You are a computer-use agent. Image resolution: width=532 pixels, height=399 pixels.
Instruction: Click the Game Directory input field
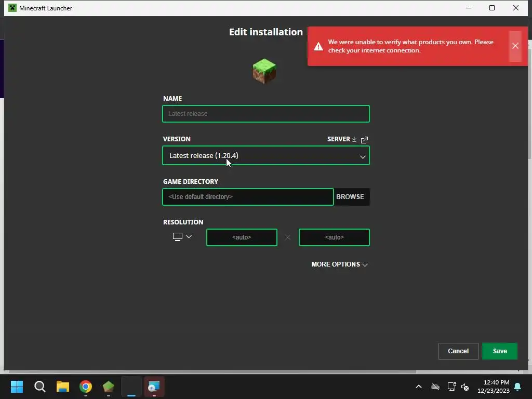coord(248,197)
